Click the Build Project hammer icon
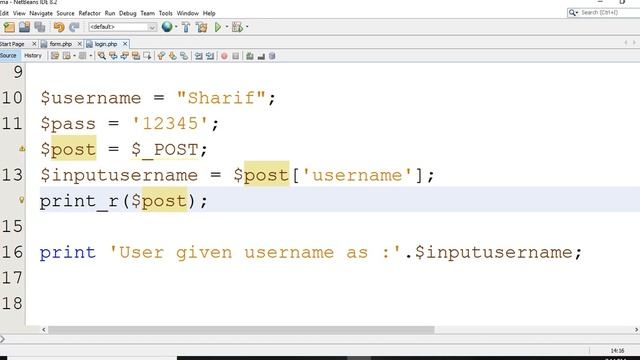Viewport: 640px width, 360px height. coord(186,27)
